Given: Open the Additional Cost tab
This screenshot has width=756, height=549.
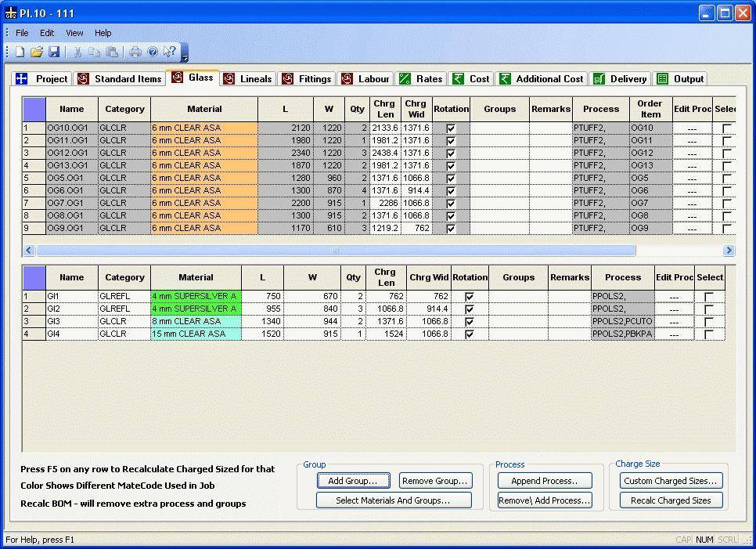Looking at the screenshot, I should [542, 79].
